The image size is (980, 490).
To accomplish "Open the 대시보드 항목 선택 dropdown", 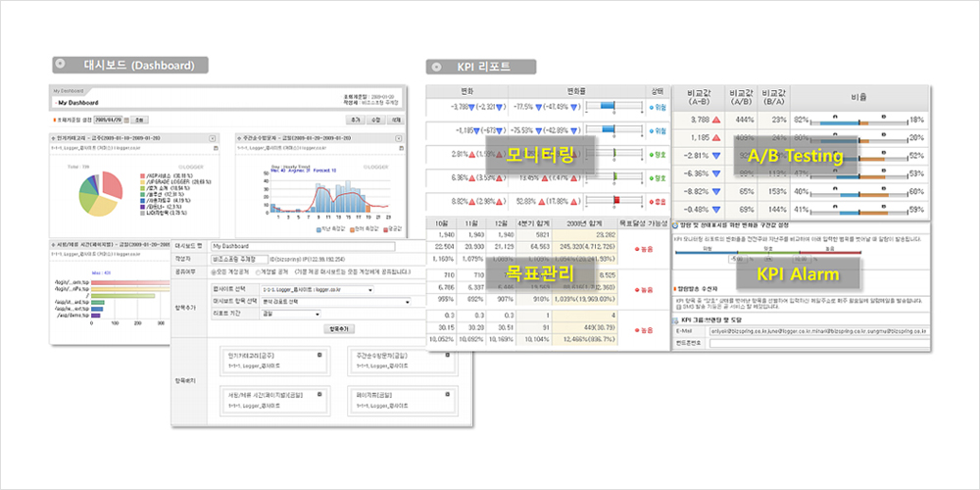I will [x=334, y=302].
